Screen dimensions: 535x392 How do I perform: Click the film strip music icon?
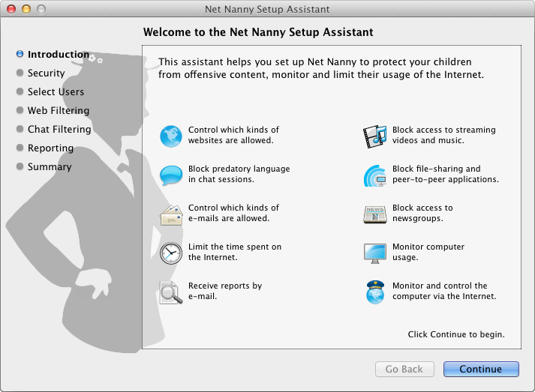[x=374, y=136]
